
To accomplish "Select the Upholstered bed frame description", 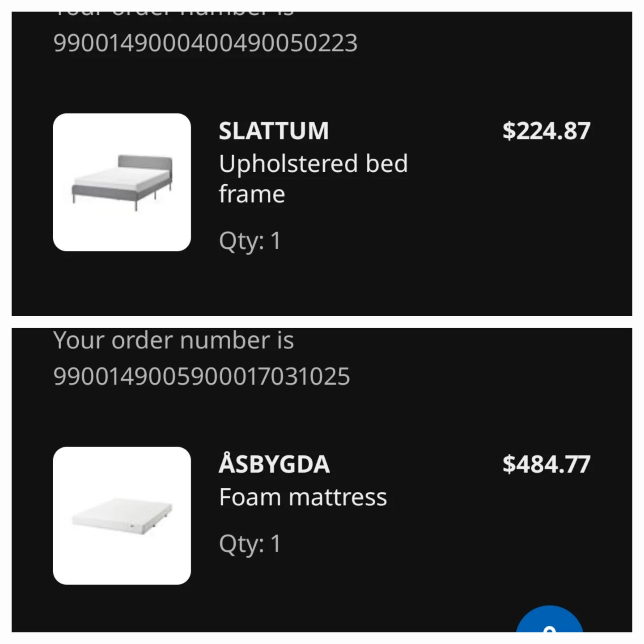I will (x=313, y=178).
